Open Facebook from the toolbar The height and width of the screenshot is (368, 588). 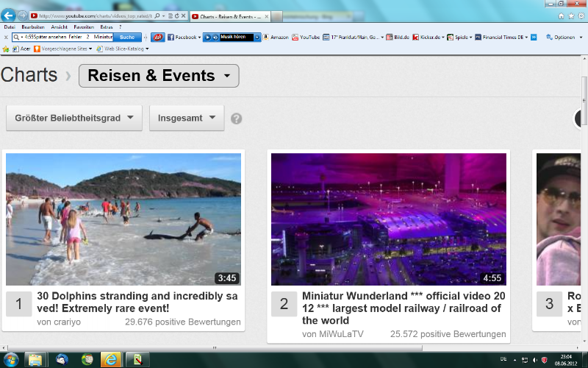point(183,37)
